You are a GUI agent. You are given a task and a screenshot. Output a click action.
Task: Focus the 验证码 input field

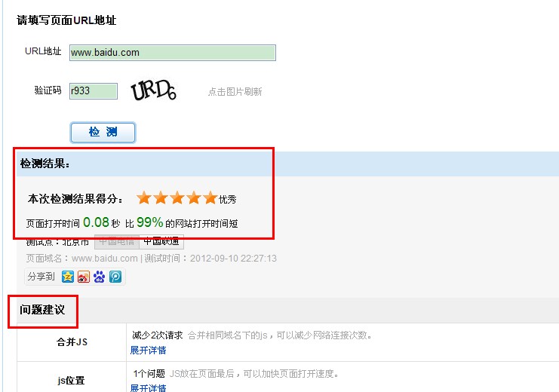[94, 91]
